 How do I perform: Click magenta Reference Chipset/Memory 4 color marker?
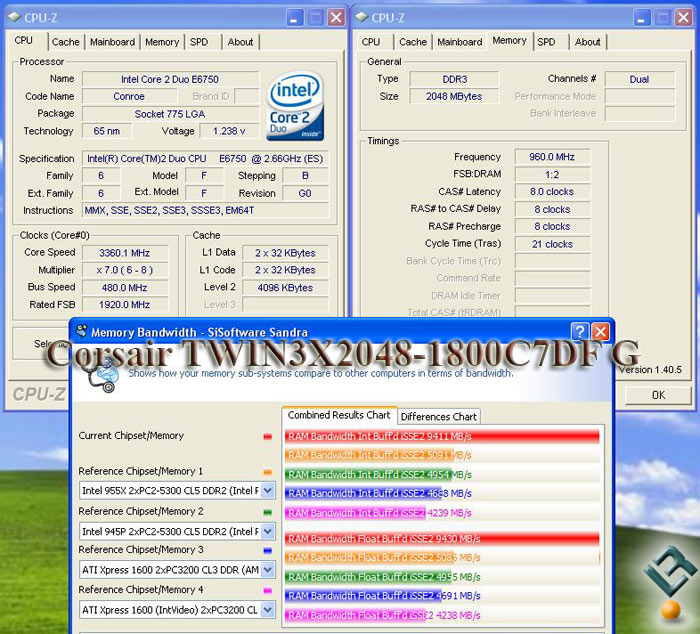click(x=267, y=590)
